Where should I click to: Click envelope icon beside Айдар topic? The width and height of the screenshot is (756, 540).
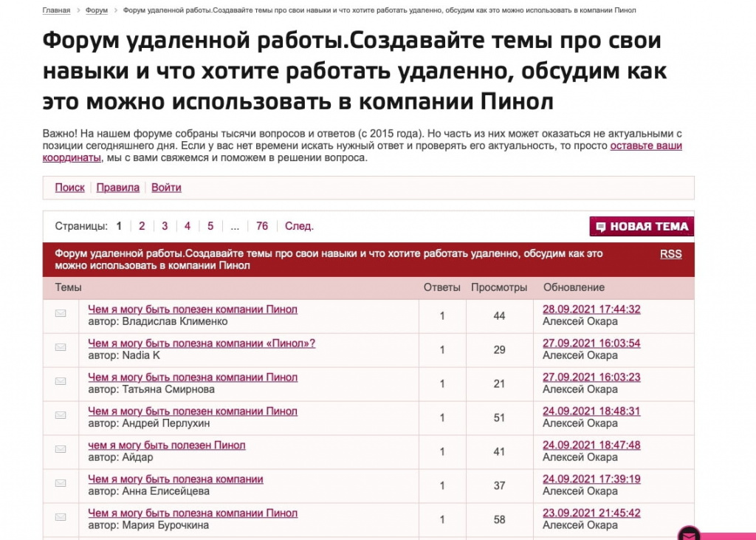coord(61,449)
